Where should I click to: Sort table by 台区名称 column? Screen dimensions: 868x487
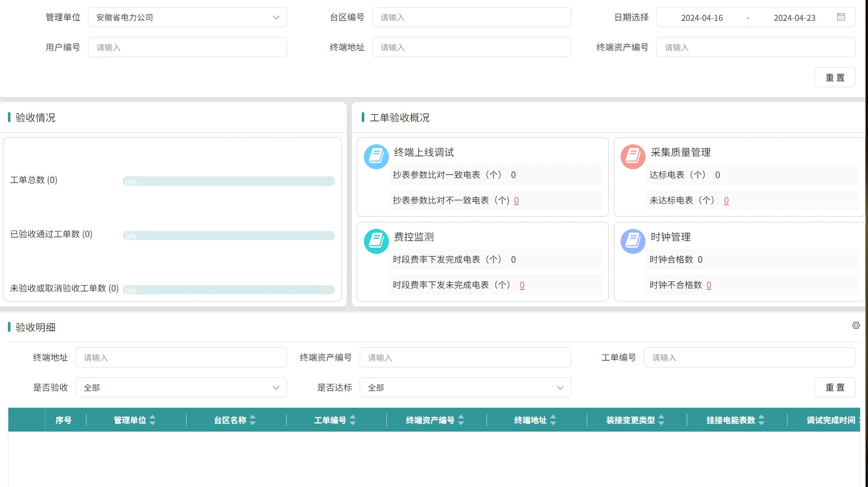252,420
